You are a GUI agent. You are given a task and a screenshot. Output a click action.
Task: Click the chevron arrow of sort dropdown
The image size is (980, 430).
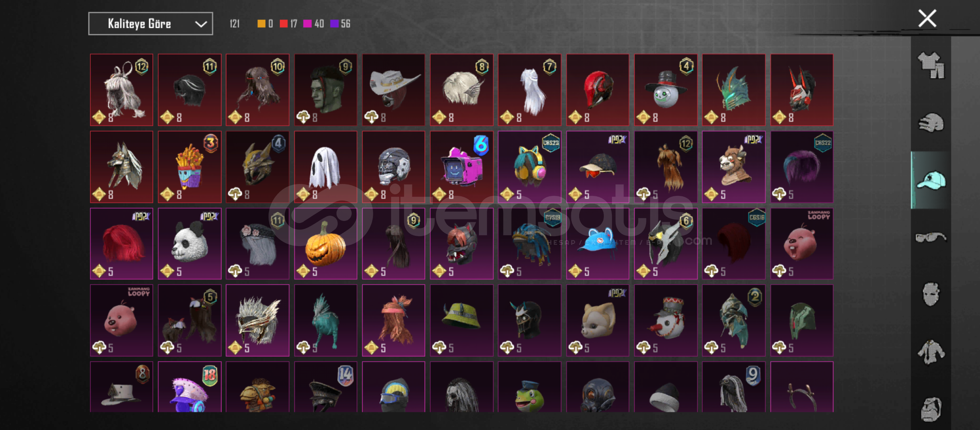point(201,24)
